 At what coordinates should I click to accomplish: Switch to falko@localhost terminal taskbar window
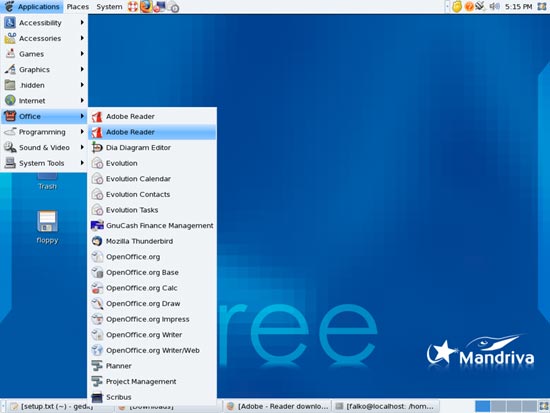[x=385, y=406]
